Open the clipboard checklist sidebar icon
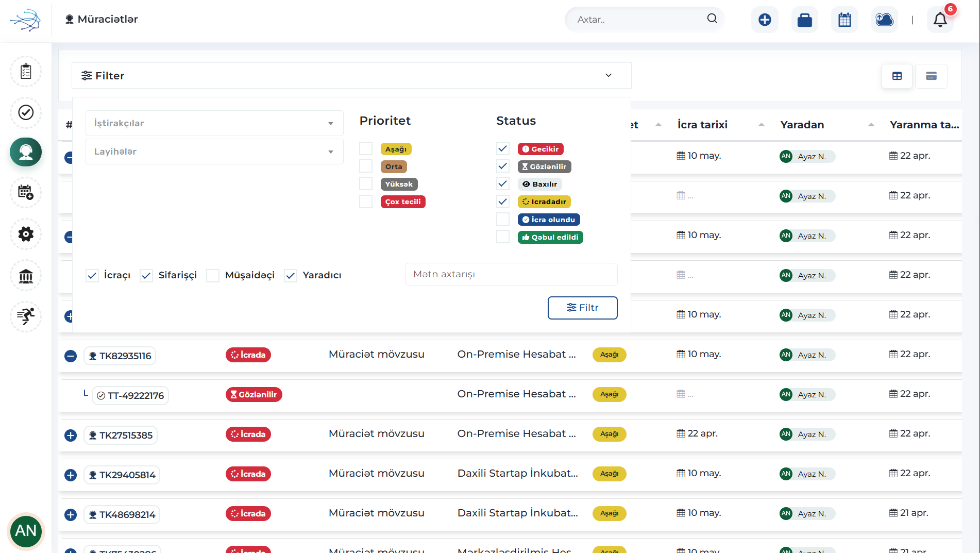This screenshot has width=980, height=553. tap(26, 72)
